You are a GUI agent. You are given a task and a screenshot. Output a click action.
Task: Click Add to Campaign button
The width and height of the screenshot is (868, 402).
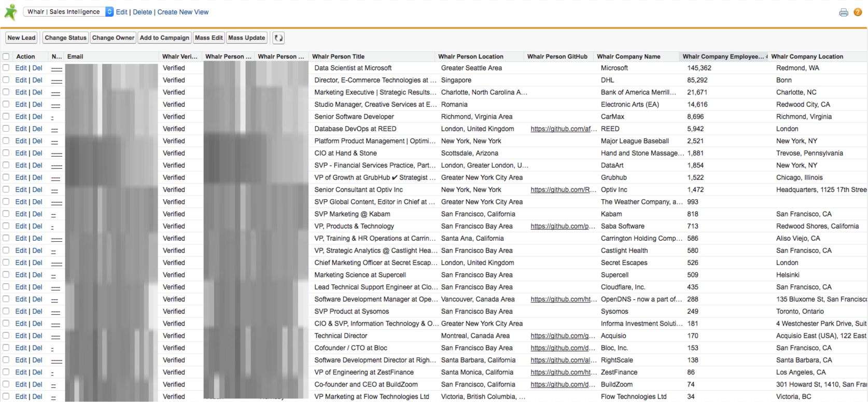(x=164, y=38)
